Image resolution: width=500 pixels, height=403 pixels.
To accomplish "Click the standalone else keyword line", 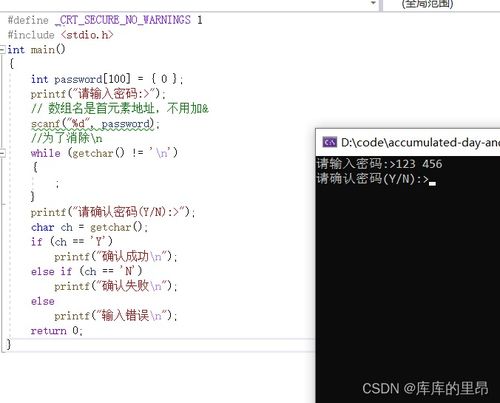I will 43,301.
